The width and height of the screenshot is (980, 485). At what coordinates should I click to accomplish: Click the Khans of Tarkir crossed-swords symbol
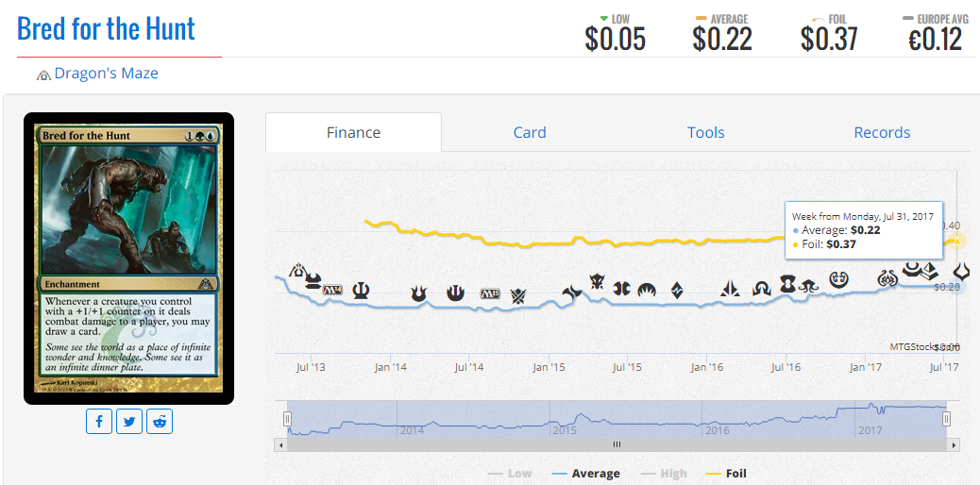tap(518, 295)
